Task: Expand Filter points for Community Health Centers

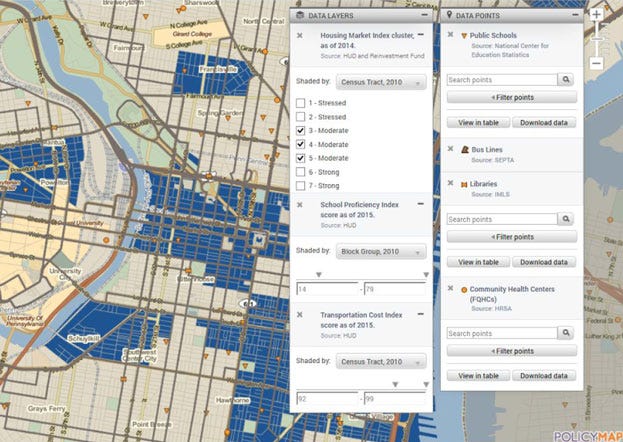Action: pos(512,351)
